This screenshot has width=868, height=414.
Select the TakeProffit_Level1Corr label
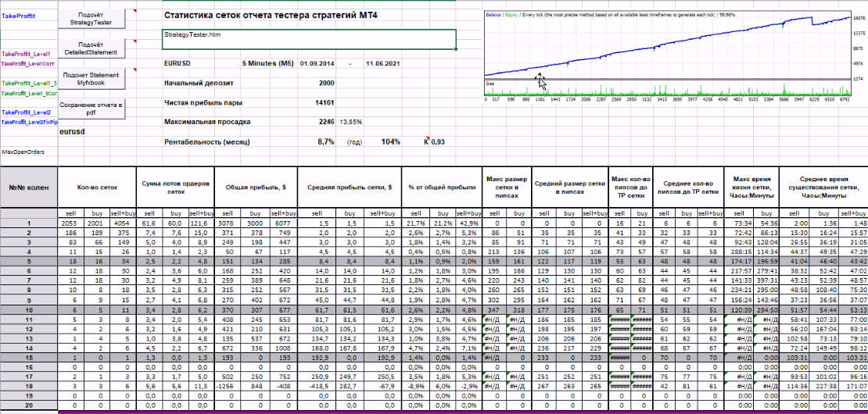coord(27,63)
